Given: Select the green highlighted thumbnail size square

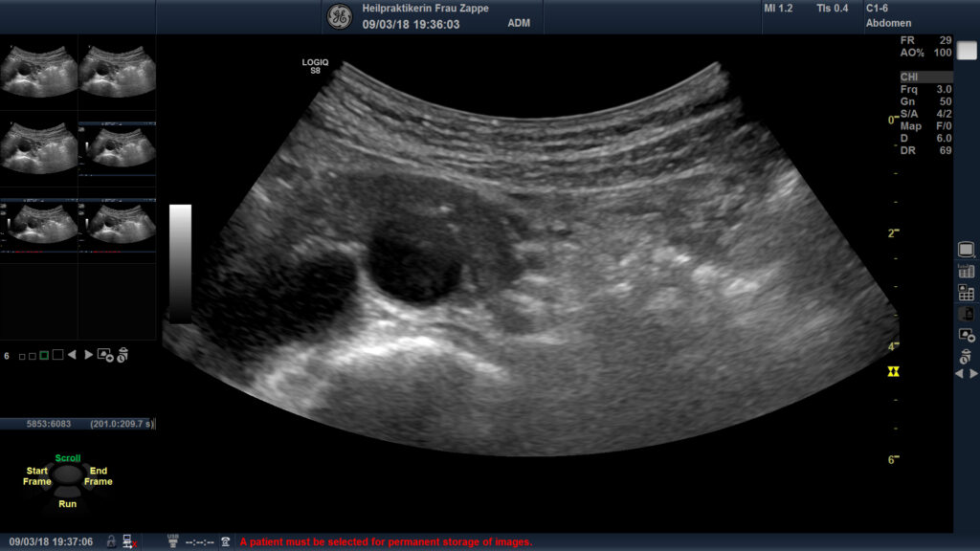Looking at the screenshot, I should 44,355.
